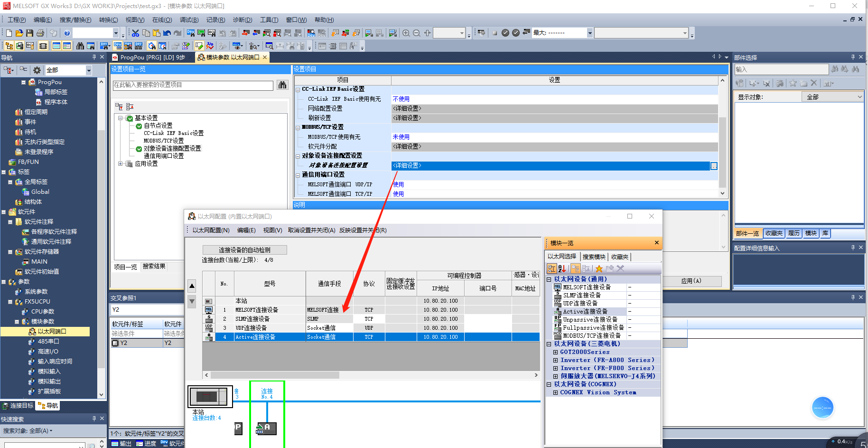
Task: Click the Save icon on the main toolbar
Action: coord(29,32)
